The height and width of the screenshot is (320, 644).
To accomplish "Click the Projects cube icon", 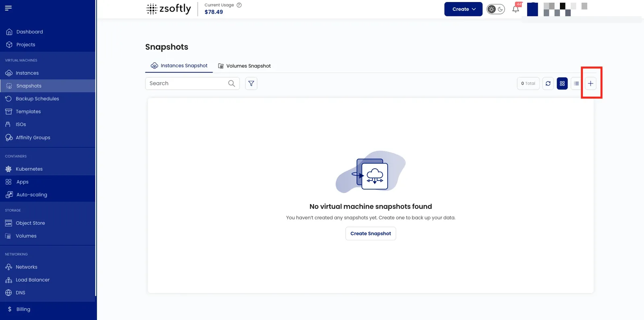I will (x=9, y=45).
